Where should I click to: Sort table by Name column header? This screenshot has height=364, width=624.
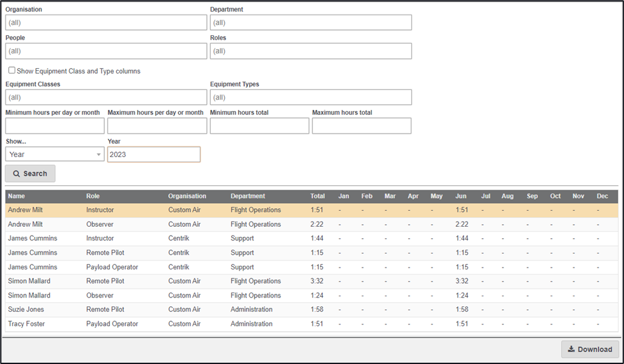(17, 196)
